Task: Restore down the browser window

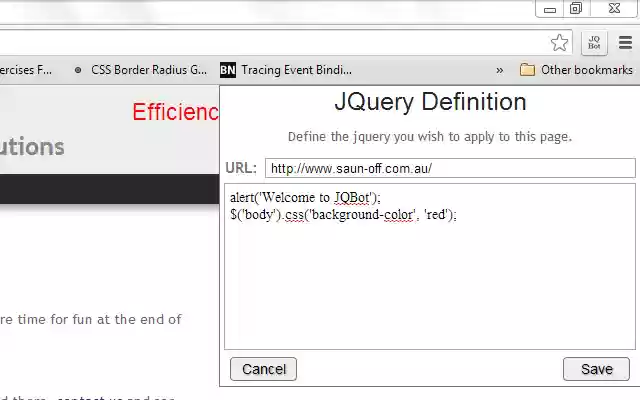Action: click(576, 8)
